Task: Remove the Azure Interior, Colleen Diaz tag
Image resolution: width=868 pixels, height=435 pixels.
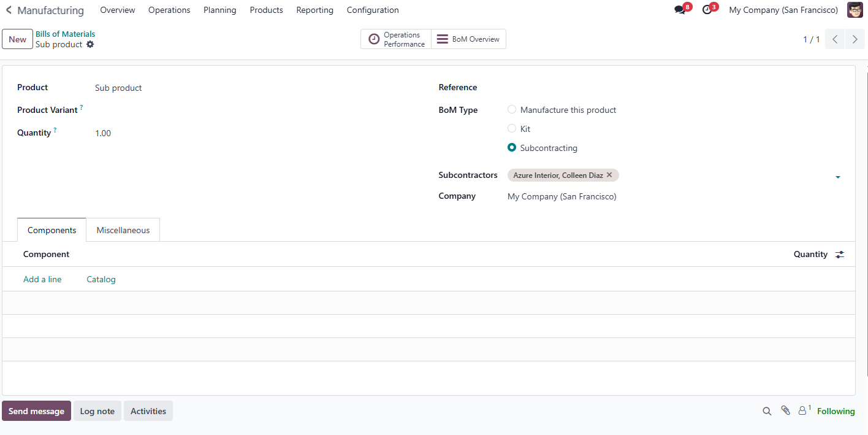Action: [609, 175]
